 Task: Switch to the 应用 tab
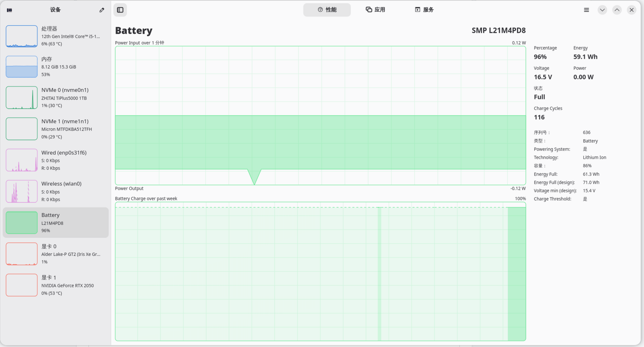[375, 10]
